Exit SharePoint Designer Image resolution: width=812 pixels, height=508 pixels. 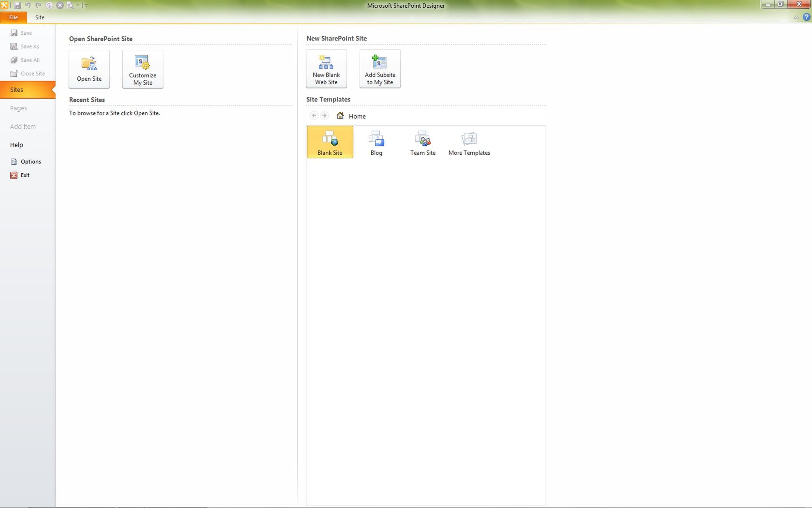coord(25,175)
